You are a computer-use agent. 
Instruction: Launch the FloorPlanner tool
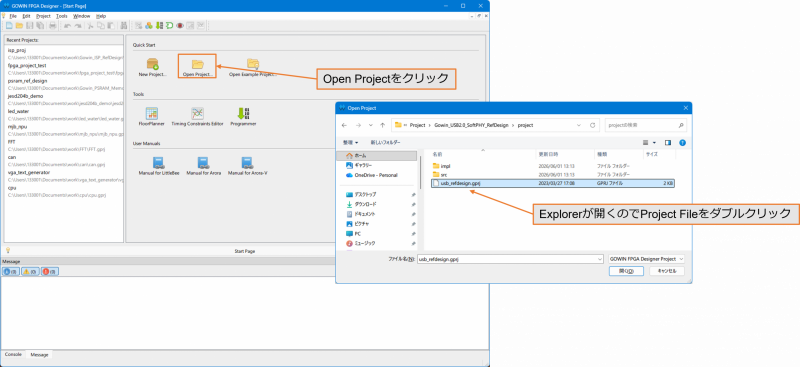[152, 116]
